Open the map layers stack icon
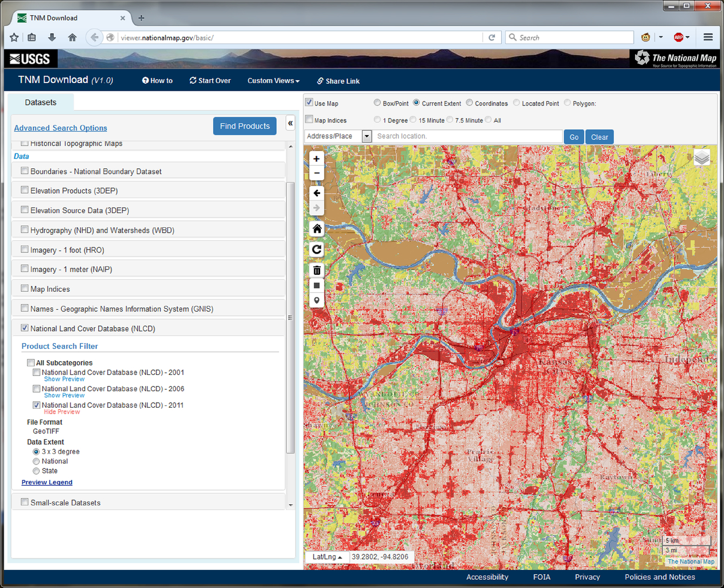Image resolution: width=724 pixels, height=588 pixels. [702, 158]
